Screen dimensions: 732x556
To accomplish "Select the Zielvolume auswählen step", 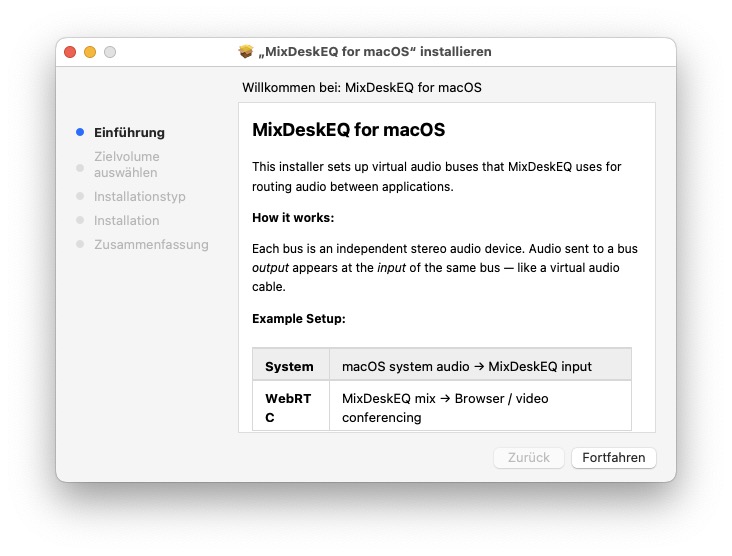I will pos(127,164).
